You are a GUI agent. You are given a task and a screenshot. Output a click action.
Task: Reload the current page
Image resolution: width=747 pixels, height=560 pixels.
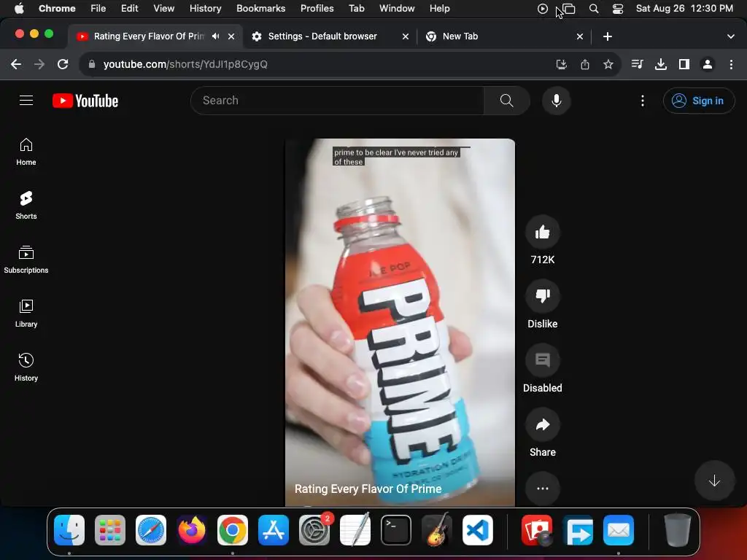pos(63,64)
